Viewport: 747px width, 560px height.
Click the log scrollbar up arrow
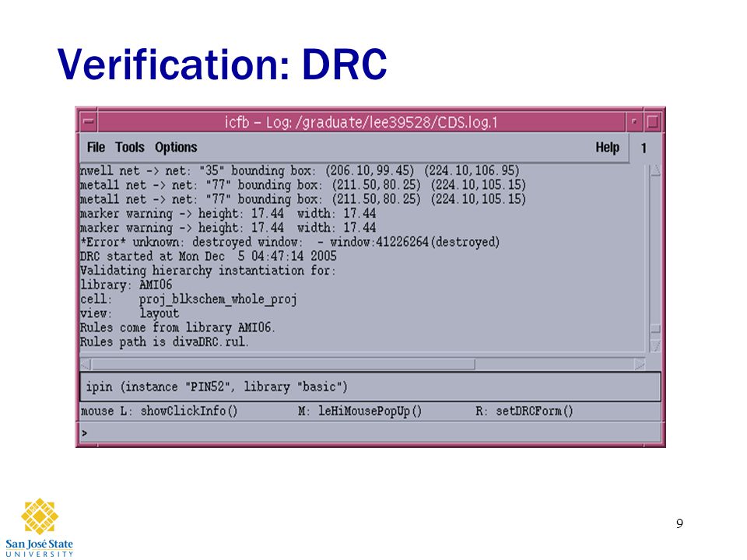click(x=655, y=170)
